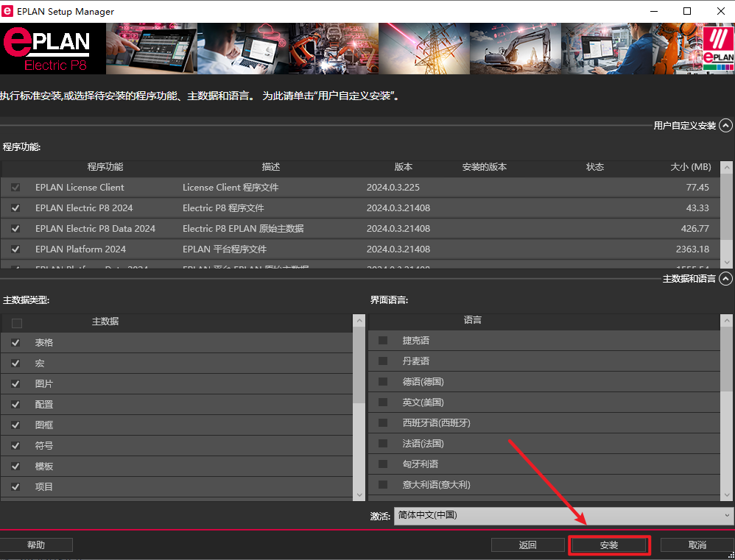Viewport: 735px width, 560px height.
Task: Click the EPLAN Setup Manager title bar icon
Action: coord(8,12)
